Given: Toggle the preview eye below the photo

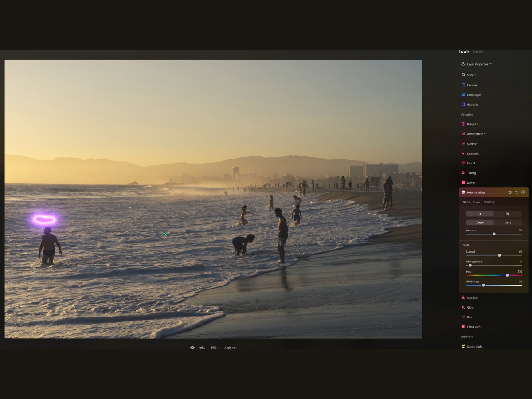Looking at the screenshot, I should coord(192,348).
